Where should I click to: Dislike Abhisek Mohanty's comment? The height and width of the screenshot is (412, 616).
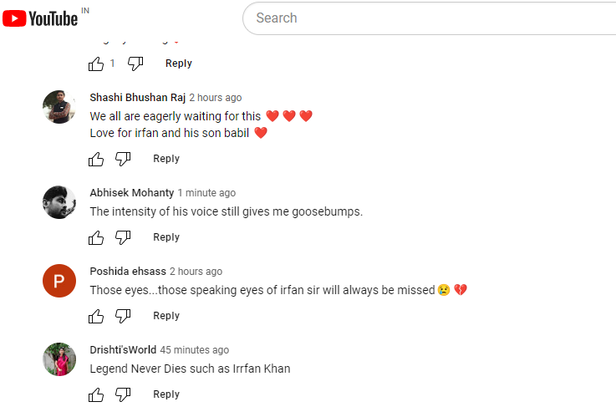click(x=123, y=238)
